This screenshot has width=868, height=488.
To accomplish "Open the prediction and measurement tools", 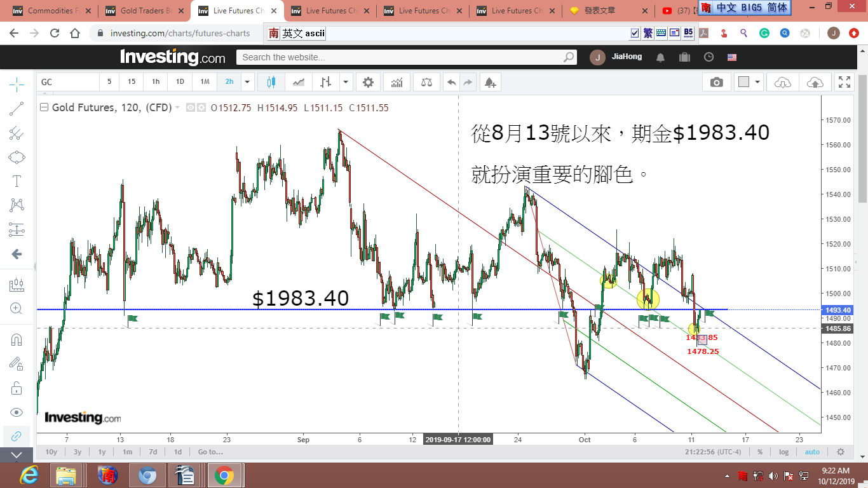I will click(x=17, y=229).
